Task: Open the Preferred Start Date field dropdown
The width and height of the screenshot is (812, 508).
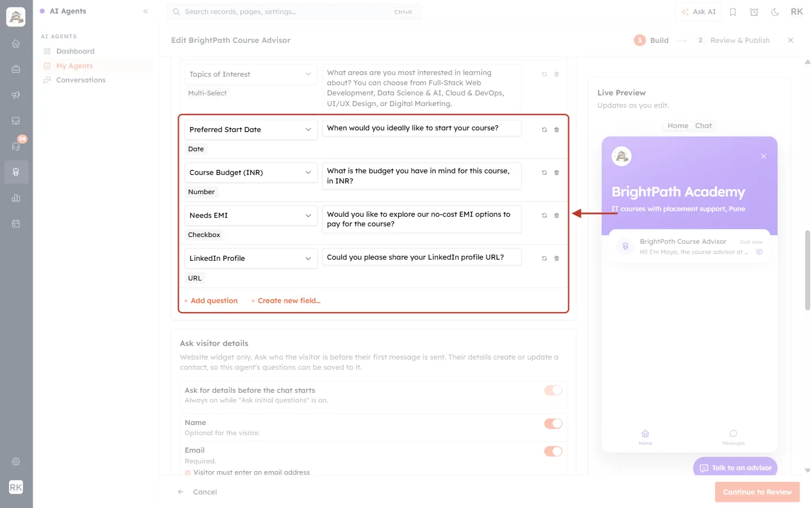Action: pyautogui.click(x=251, y=130)
